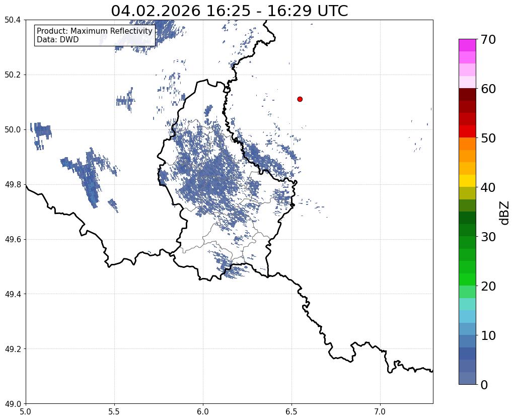Click the 50.0 latitude axis label

[13, 129]
